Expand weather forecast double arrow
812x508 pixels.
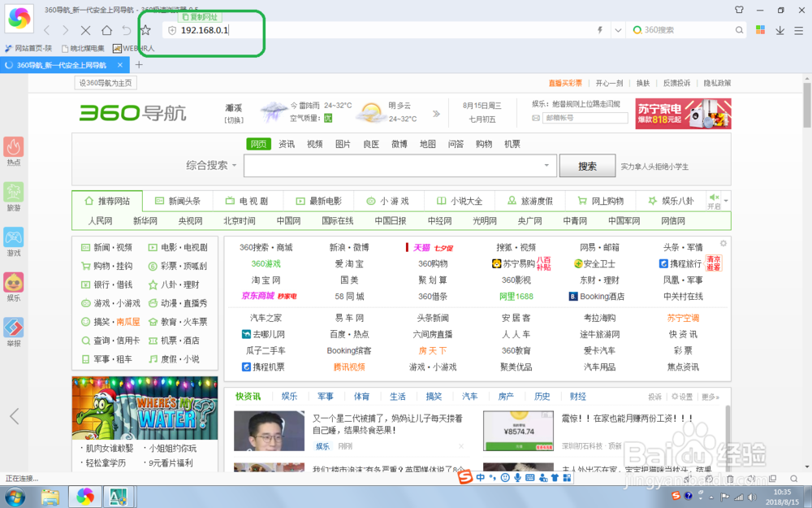pyautogui.click(x=436, y=114)
